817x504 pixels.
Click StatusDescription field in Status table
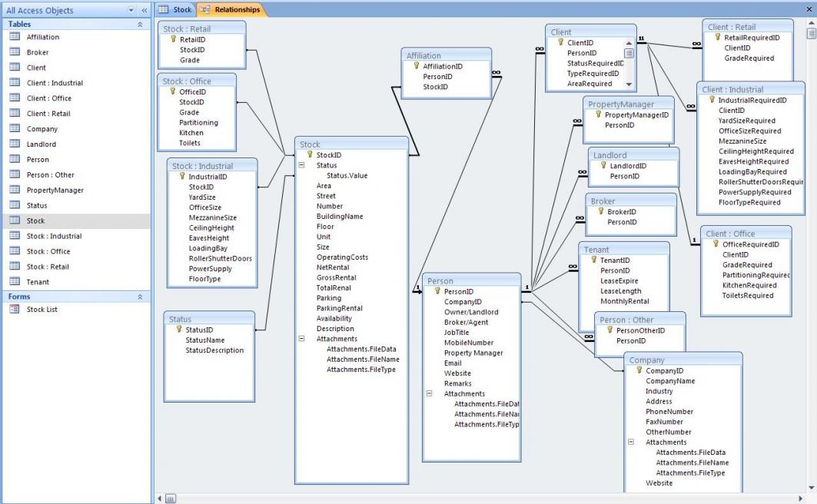(x=214, y=350)
